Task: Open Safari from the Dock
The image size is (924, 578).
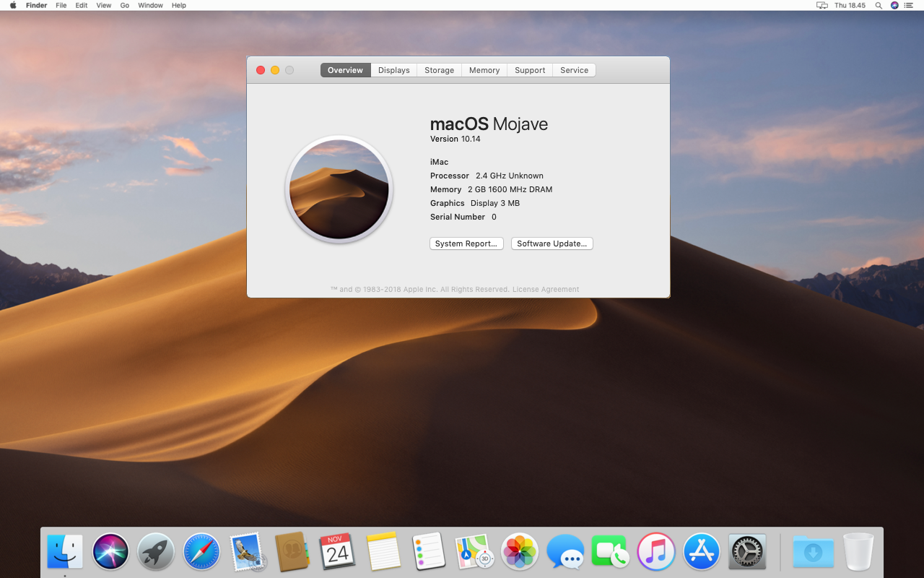Action: 201,551
